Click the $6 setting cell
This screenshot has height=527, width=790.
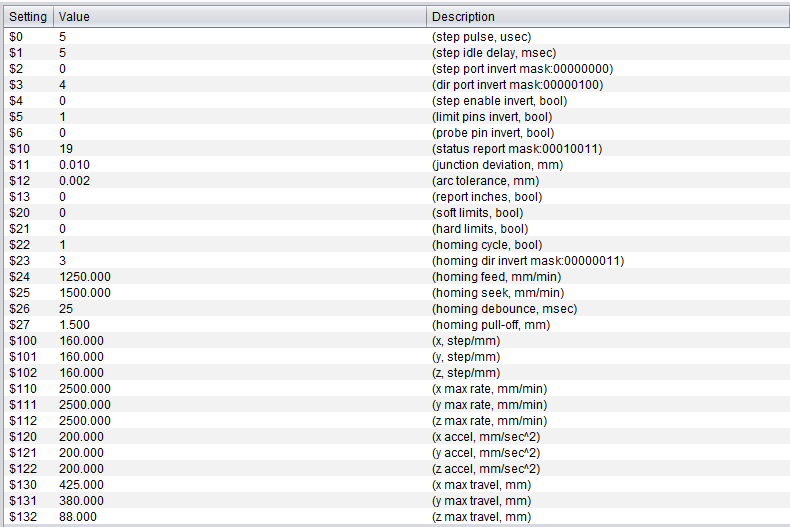[16, 133]
